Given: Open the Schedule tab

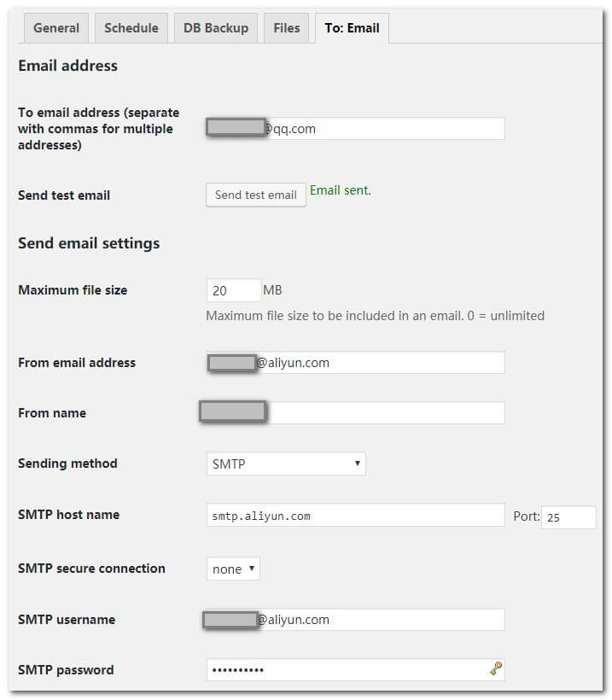Looking at the screenshot, I should [x=131, y=28].
